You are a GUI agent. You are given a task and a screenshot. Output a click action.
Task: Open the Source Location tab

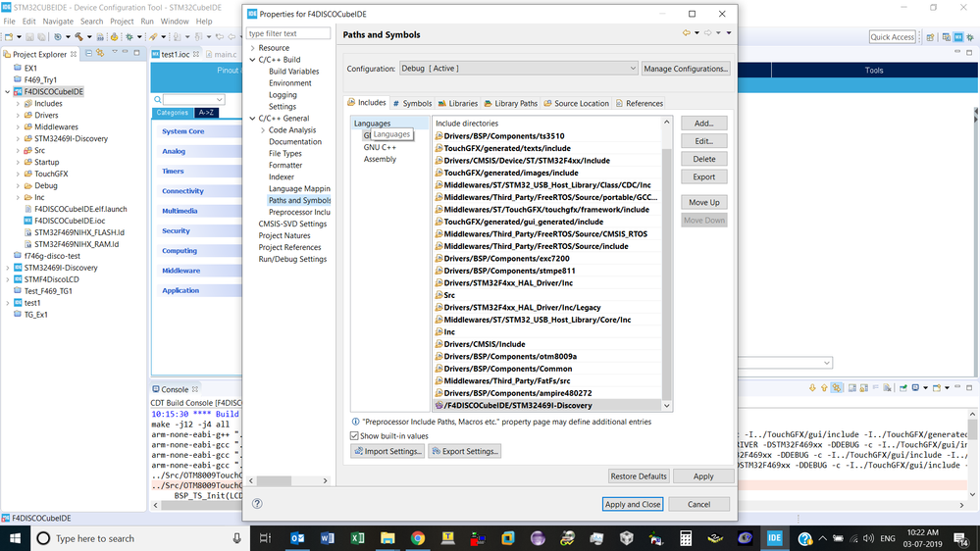[576, 103]
